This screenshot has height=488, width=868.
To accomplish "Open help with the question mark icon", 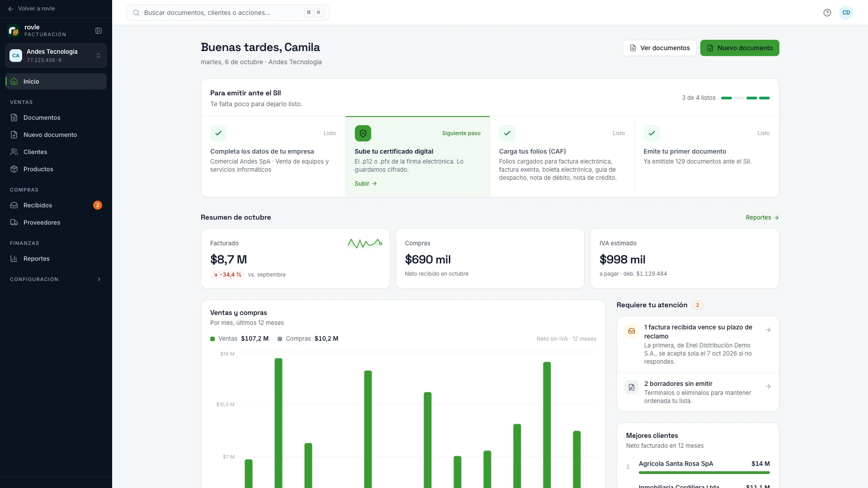I will [827, 13].
